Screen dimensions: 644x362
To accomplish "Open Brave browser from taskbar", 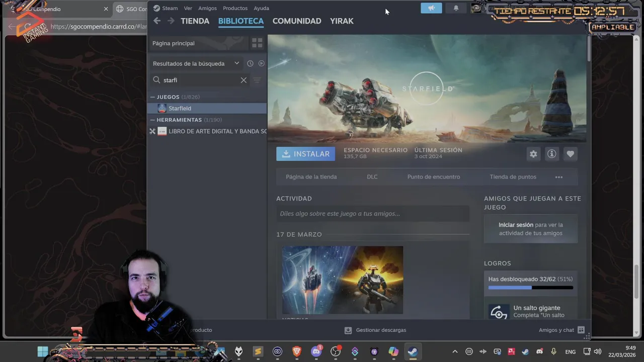I will (x=297, y=351).
